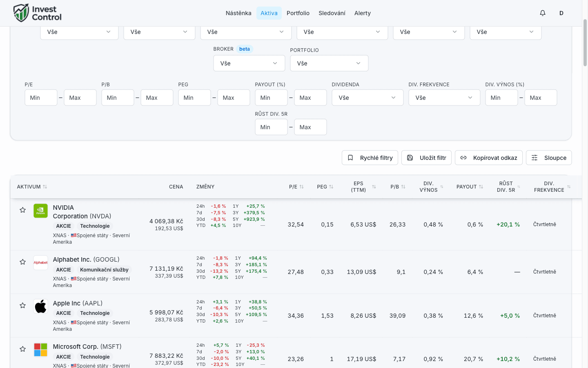Screen dimensions: 588x368
Task: Click the Alphabet company logo
Action: tap(40, 263)
